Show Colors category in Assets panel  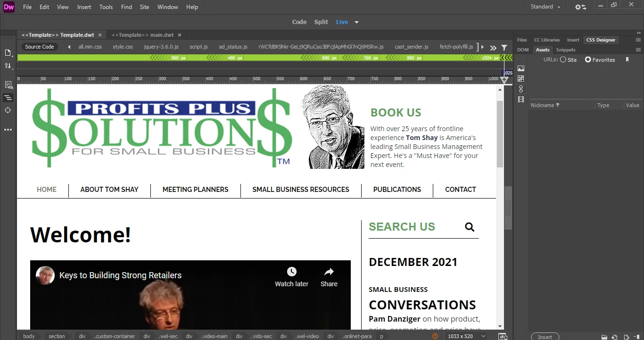point(521,79)
